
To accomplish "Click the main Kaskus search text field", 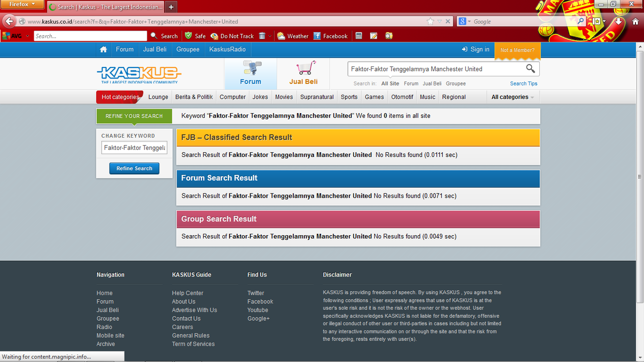I will (x=436, y=69).
